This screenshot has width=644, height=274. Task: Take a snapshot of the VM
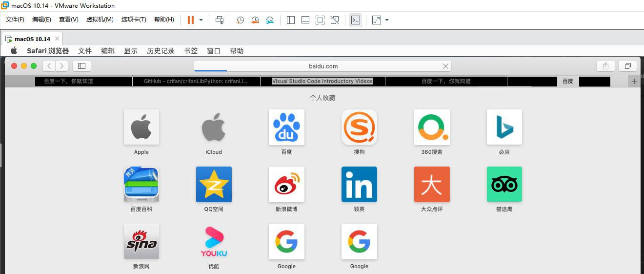tap(240, 20)
